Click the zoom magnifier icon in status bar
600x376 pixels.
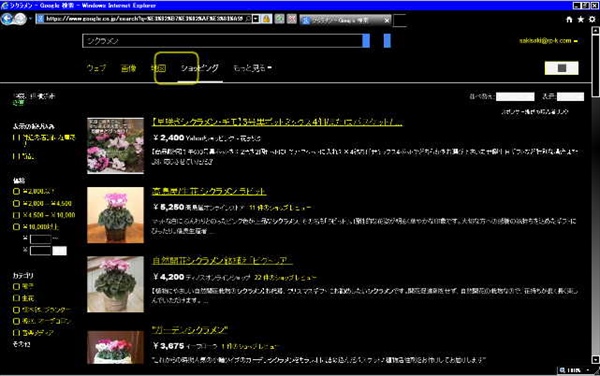tap(562, 370)
